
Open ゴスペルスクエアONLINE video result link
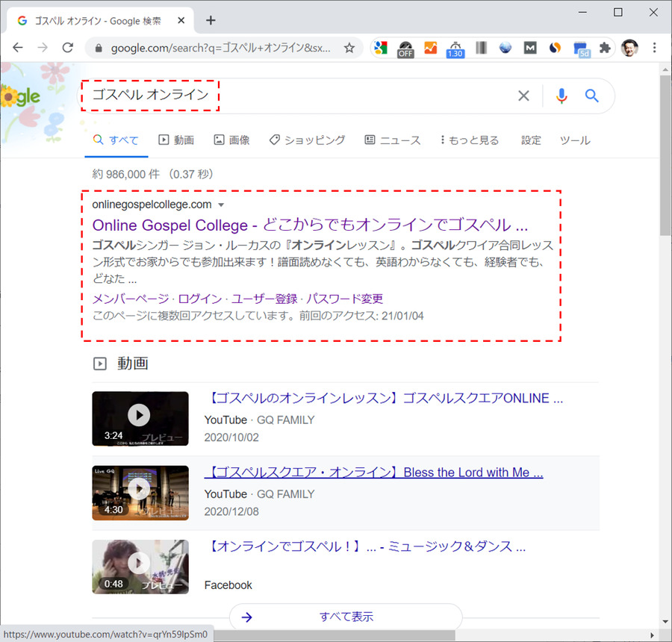click(x=384, y=398)
